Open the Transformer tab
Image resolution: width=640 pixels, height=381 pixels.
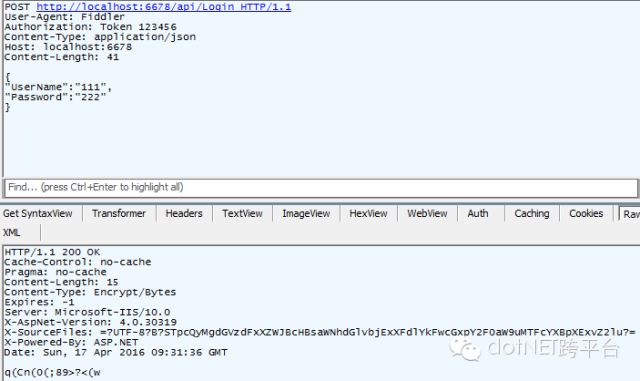(119, 214)
